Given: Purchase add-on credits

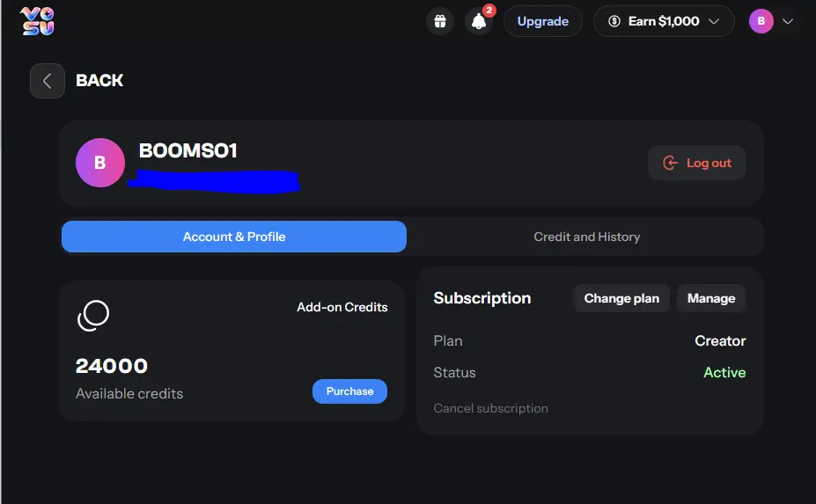Looking at the screenshot, I should (349, 391).
